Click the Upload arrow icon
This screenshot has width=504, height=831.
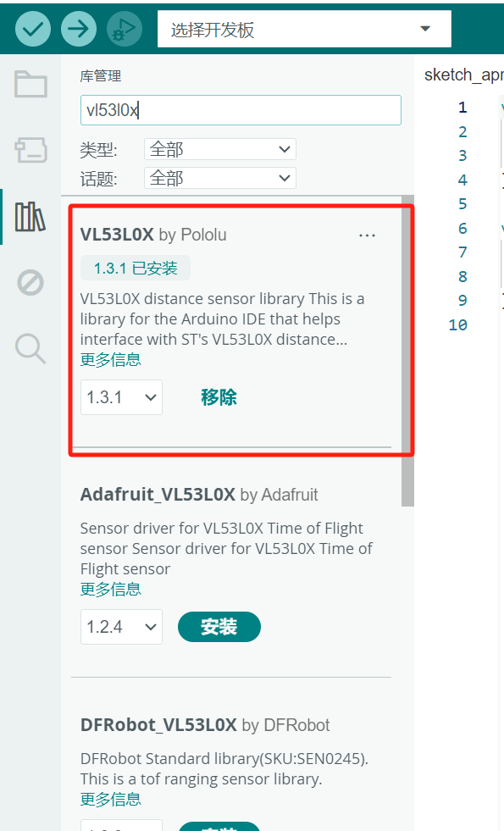[79, 28]
